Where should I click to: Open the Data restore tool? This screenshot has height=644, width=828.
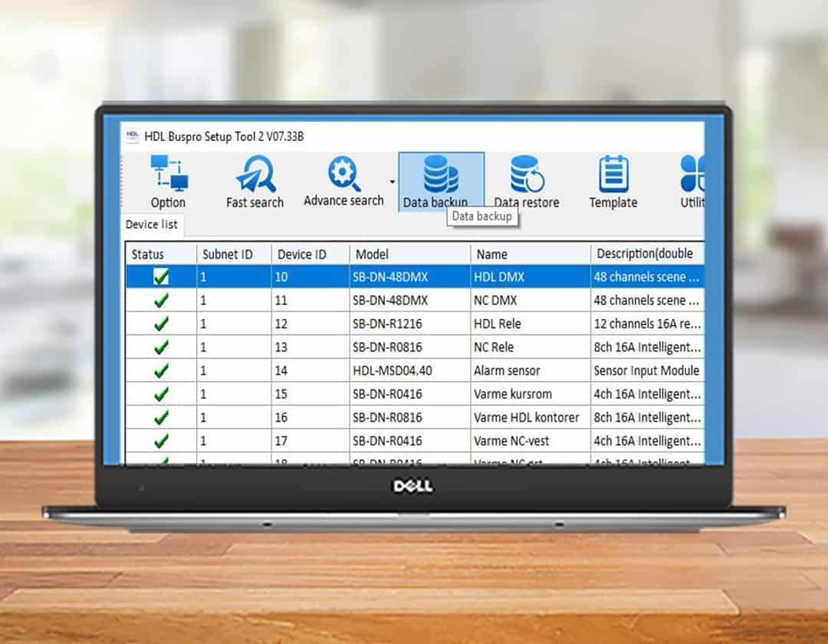pyautogui.click(x=527, y=182)
